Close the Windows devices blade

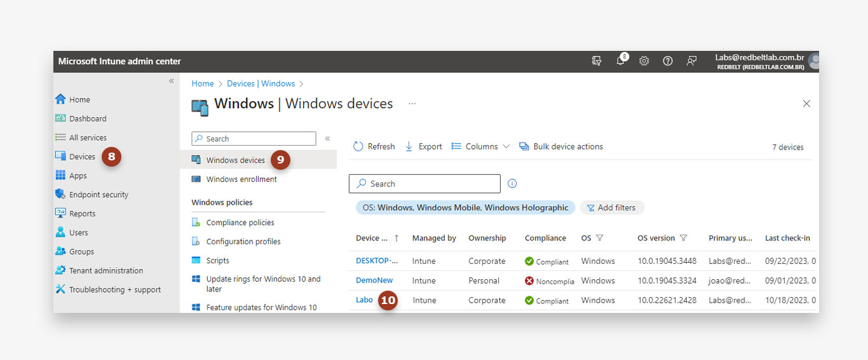tap(806, 104)
